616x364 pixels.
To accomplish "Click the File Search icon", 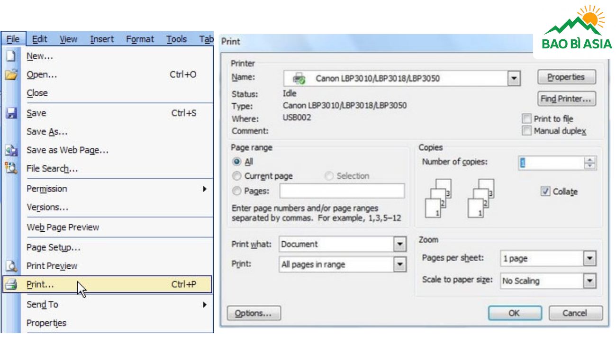I will pyautogui.click(x=11, y=168).
